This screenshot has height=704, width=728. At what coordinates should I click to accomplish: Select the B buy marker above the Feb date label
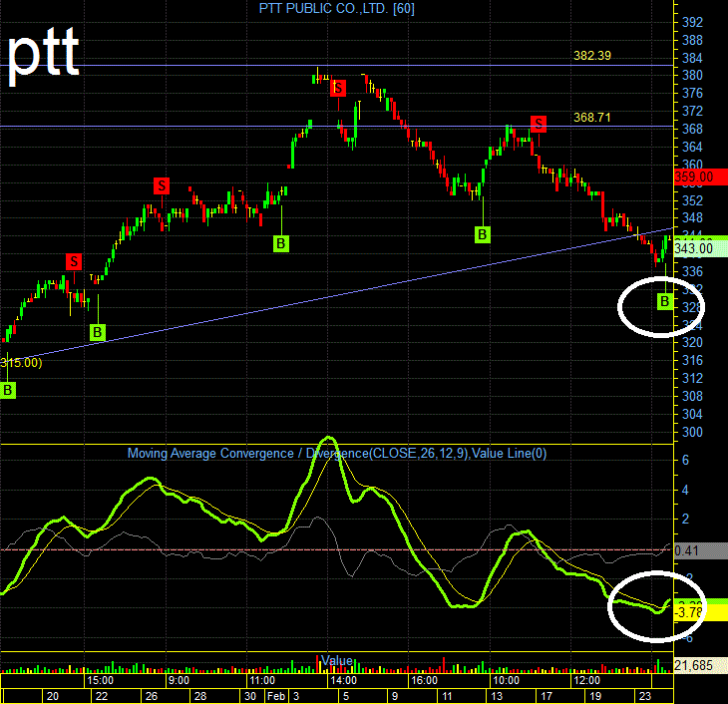point(281,243)
